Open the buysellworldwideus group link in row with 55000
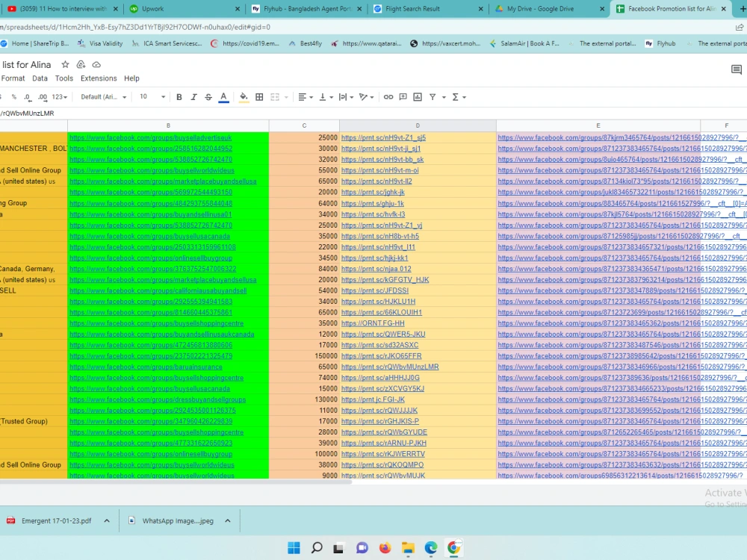This screenshot has height=560, width=747. pyautogui.click(x=152, y=170)
